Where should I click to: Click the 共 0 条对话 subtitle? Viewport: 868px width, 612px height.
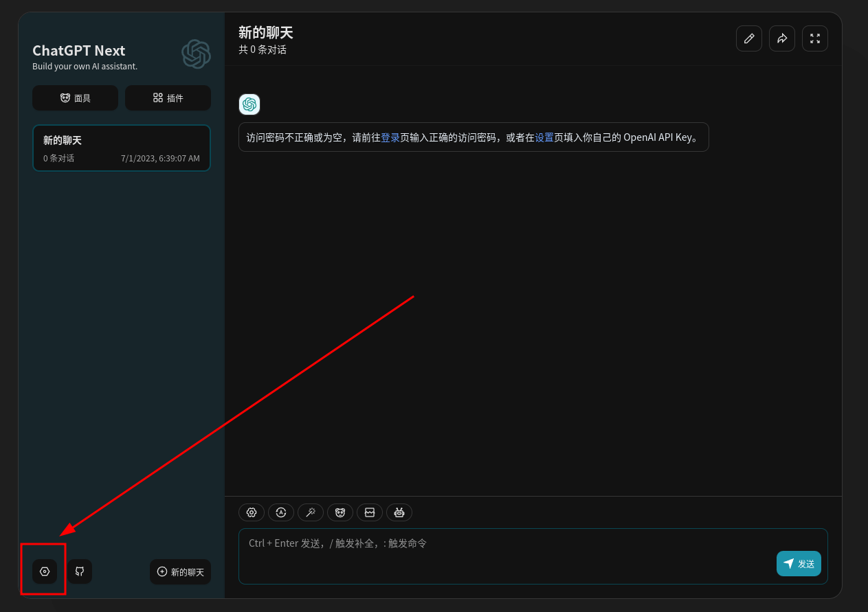[263, 49]
